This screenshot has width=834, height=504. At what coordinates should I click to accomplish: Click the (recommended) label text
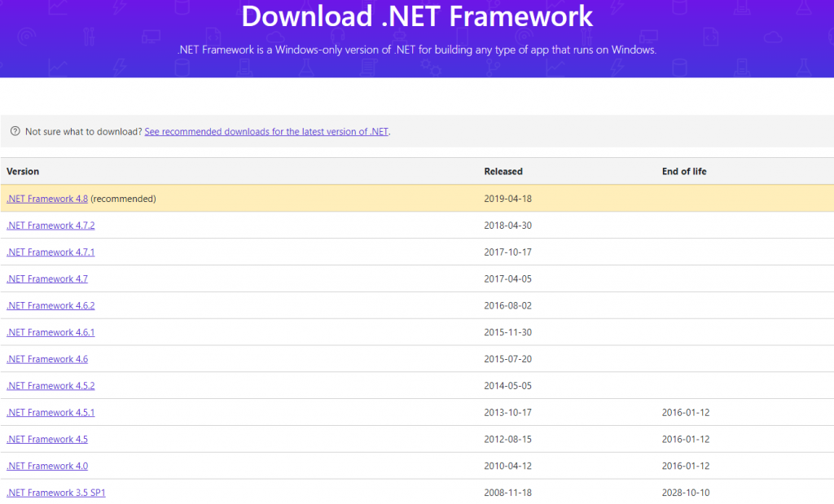tap(124, 199)
